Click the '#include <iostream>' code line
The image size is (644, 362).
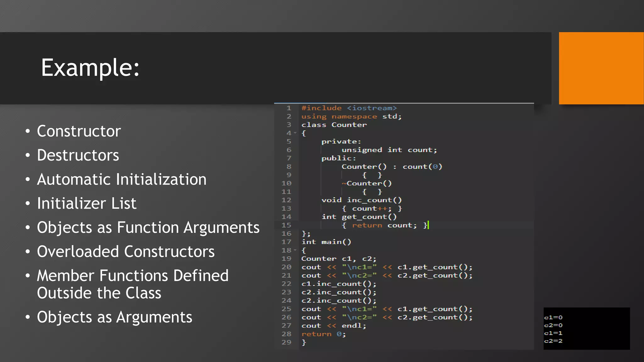click(349, 108)
